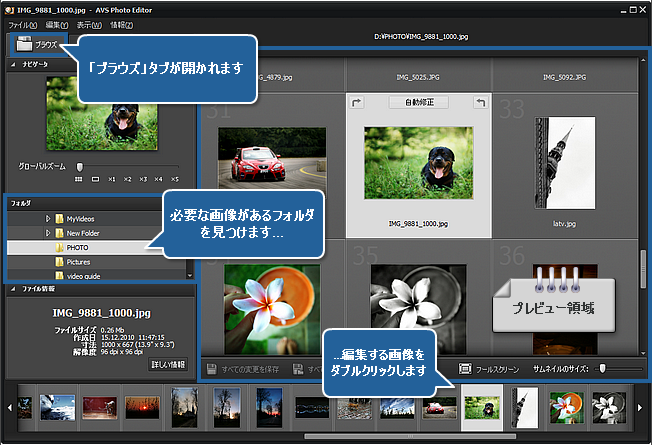
Task: Expand the MyVideos folder in the tree
Action: [x=48, y=218]
